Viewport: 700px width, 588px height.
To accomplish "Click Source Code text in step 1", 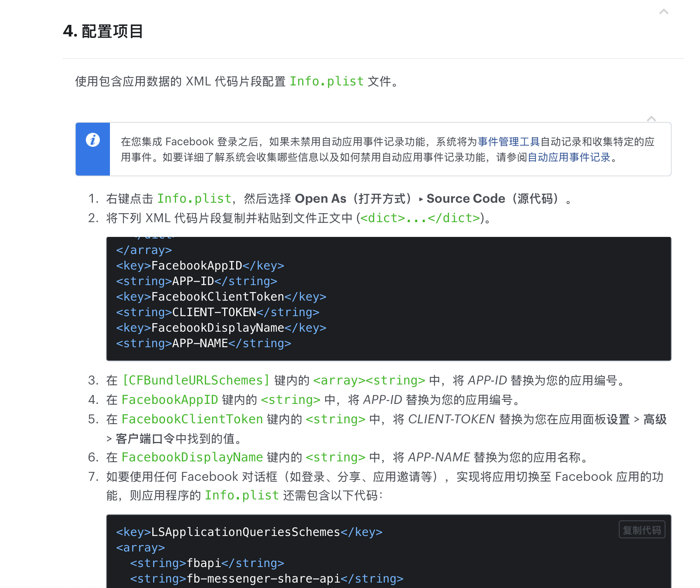I will (x=466, y=198).
